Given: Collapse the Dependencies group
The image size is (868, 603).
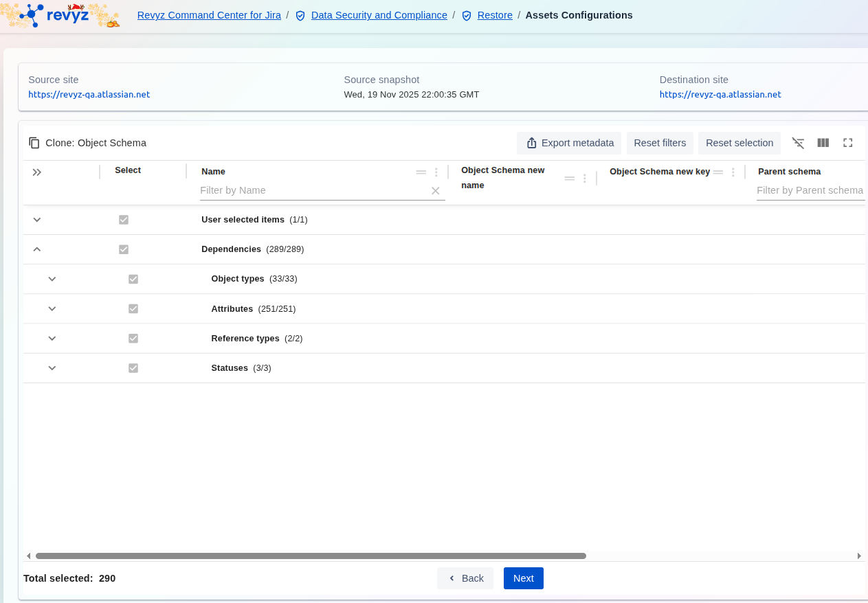Looking at the screenshot, I should click(x=37, y=249).
